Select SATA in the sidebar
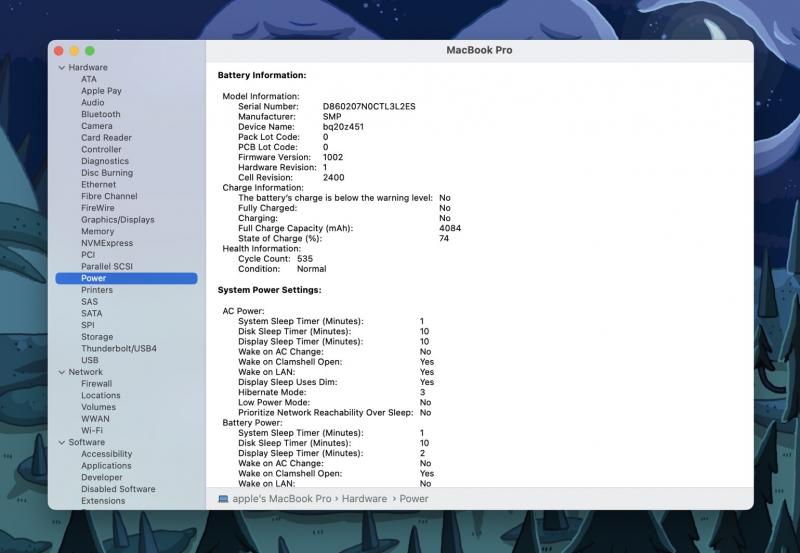Viewport: 800px width, 553px height. (91, 314)
